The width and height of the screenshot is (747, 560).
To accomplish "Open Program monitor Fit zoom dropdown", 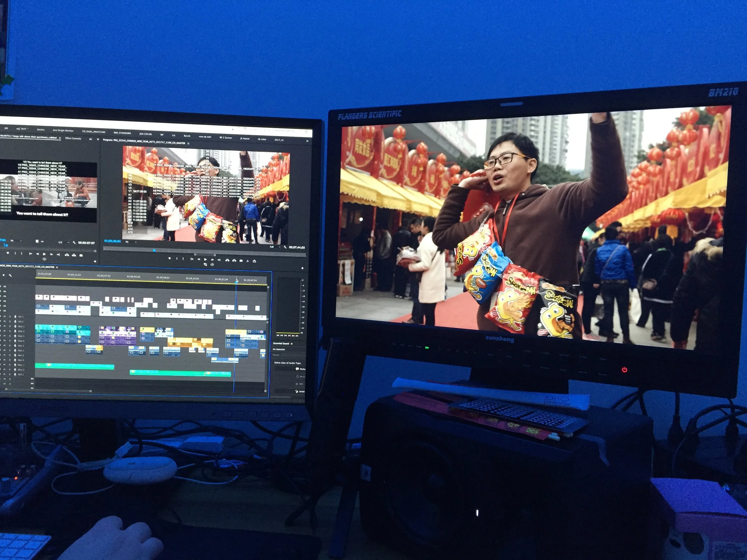I will pos(132,242).
